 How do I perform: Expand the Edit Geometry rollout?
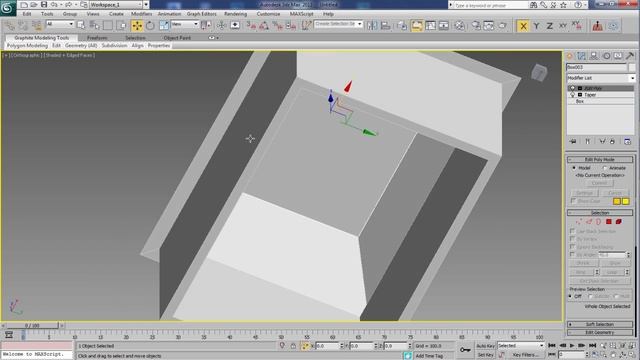600,332
